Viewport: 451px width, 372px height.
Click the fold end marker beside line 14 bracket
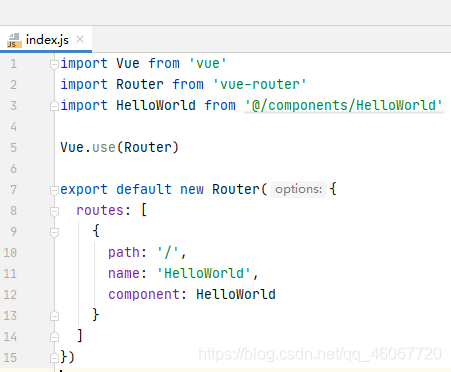pyautogui.click(x=54, y=337)
